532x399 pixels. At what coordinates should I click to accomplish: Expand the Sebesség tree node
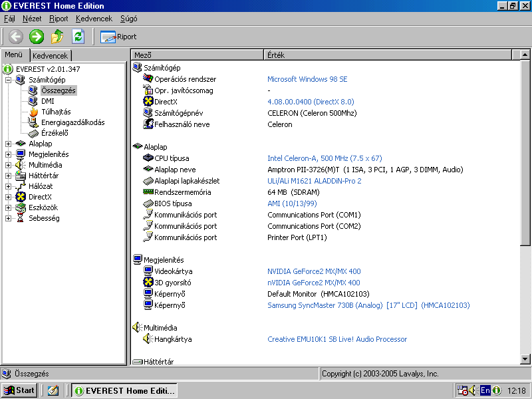8,219
